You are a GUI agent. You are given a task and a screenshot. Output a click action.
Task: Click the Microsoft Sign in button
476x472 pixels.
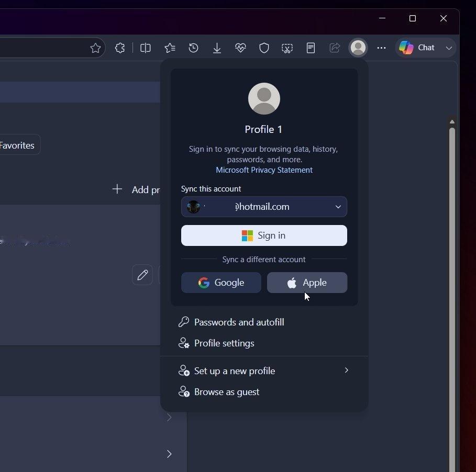tap(264, 235)
